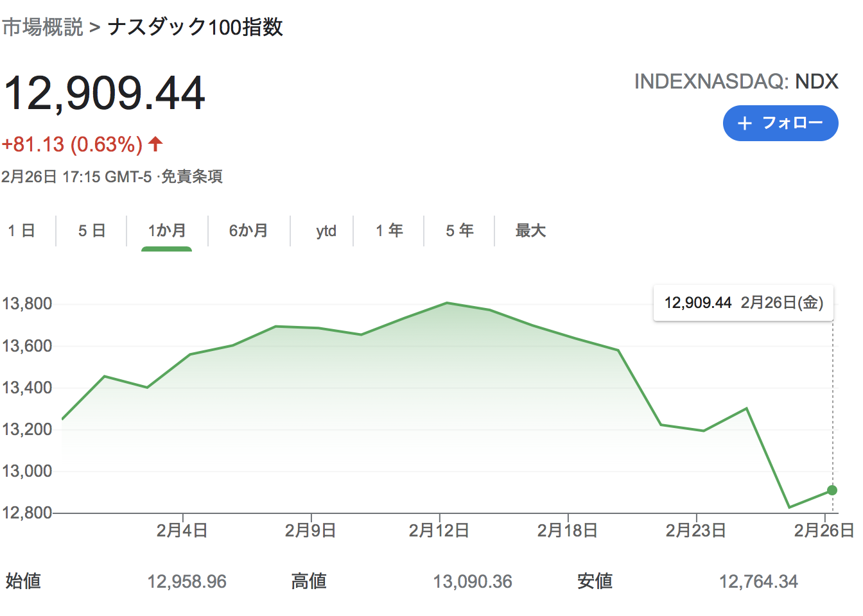Click the 12,909.44 2月26日(金) chart tooltip
The width and height of the screenshot is (863, 616).
click(744, 303)
